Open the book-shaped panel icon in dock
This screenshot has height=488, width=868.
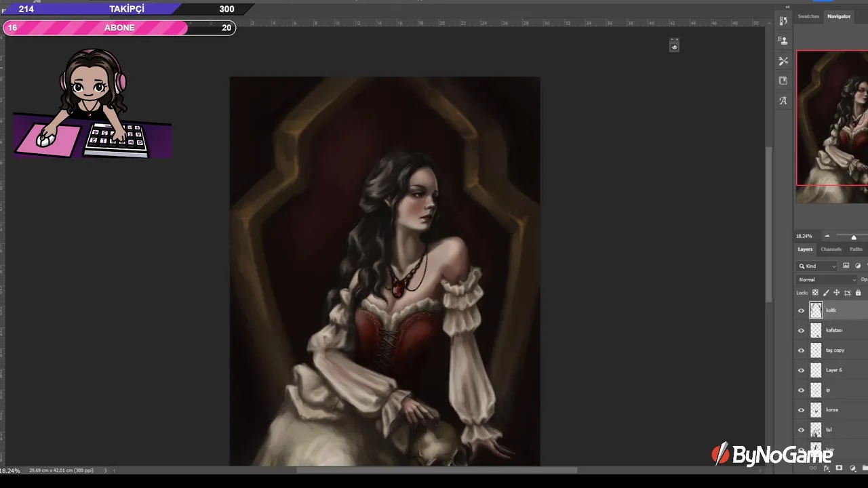783,81
